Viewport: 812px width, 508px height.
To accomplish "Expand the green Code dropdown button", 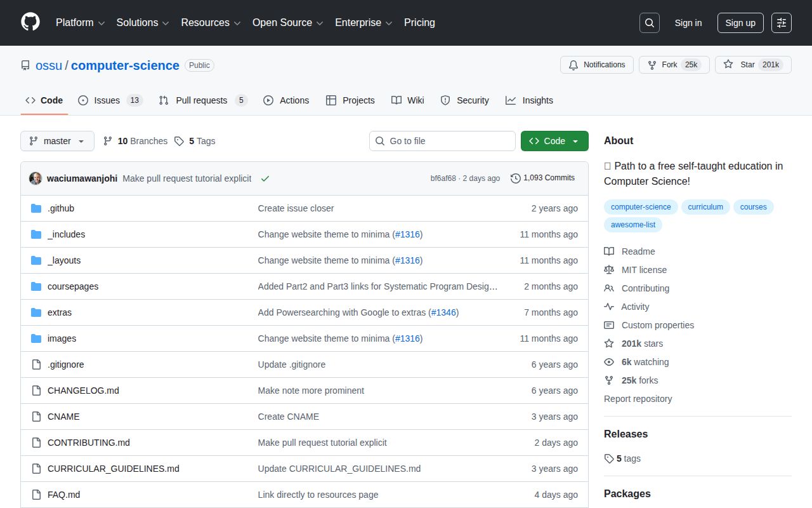I will (554, 141).
